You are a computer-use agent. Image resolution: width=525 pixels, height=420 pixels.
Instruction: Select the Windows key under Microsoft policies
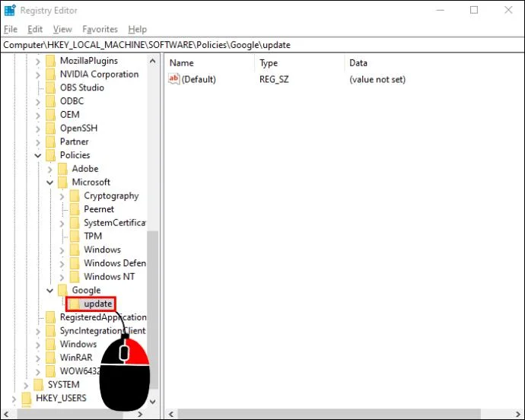102,250
